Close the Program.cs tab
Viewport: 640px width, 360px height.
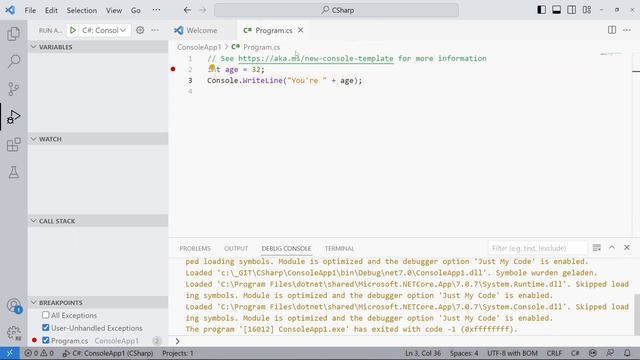pyautogui.click(x=300, y=30)
